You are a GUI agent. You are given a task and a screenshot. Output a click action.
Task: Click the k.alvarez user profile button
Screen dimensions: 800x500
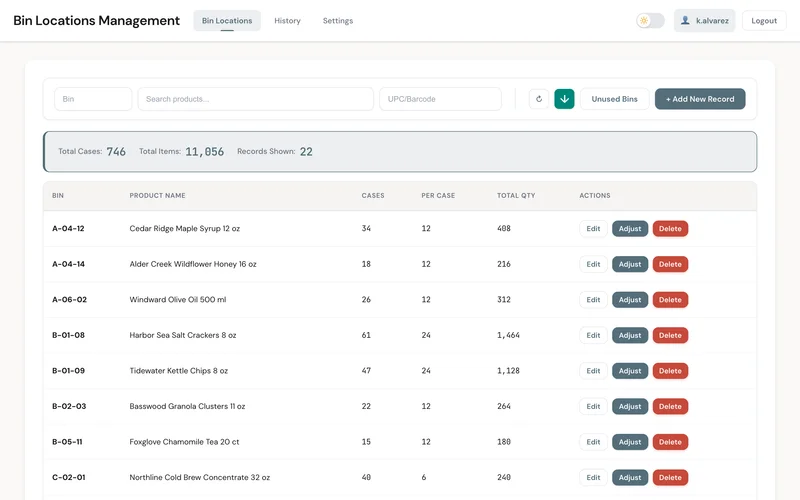pyautogui.click(x=705, y=21)
